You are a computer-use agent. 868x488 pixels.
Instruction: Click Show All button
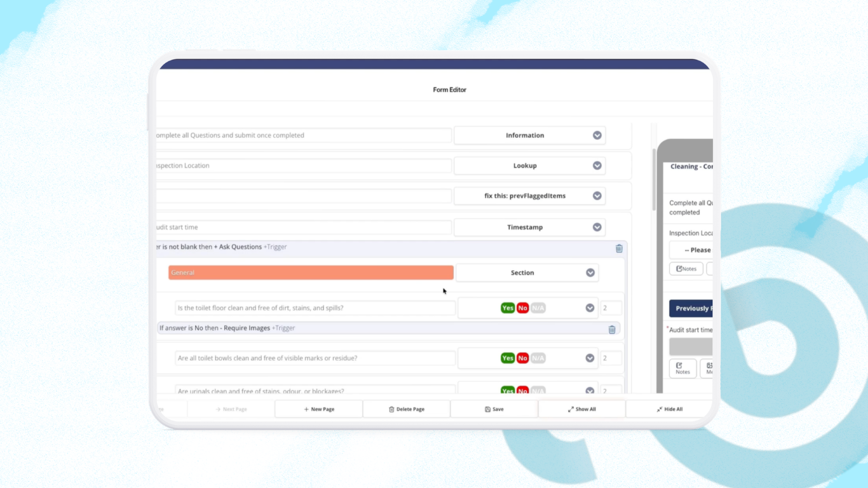582,409
